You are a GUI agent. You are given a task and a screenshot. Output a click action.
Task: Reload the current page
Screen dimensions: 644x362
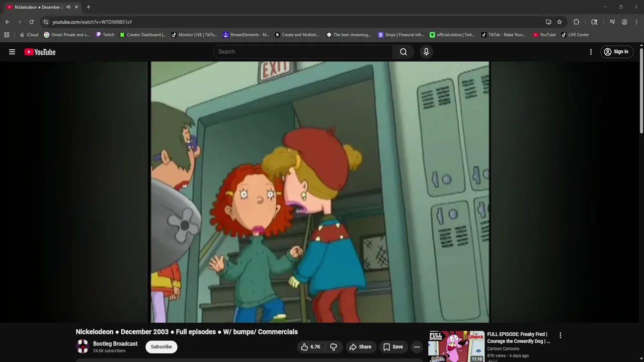click(x=31, y=22)
